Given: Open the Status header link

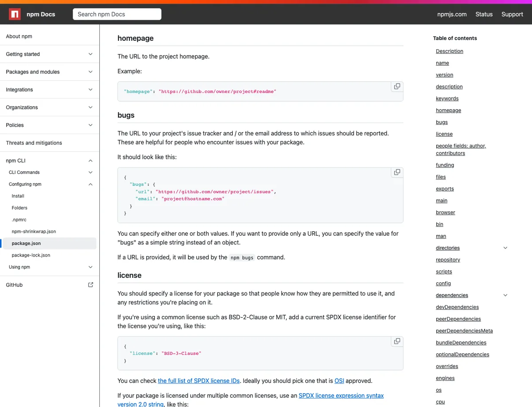Looking at the screenshot, I should click(484, 14).
